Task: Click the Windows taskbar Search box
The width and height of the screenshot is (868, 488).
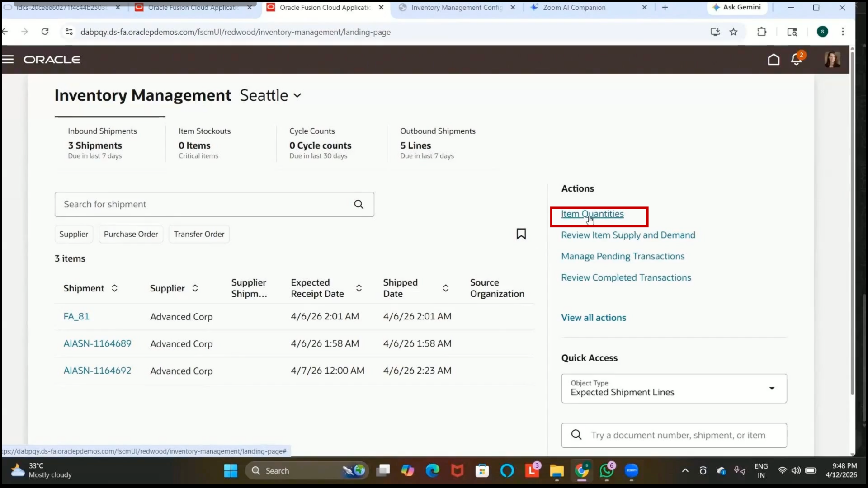Action: tap(307, 471)
